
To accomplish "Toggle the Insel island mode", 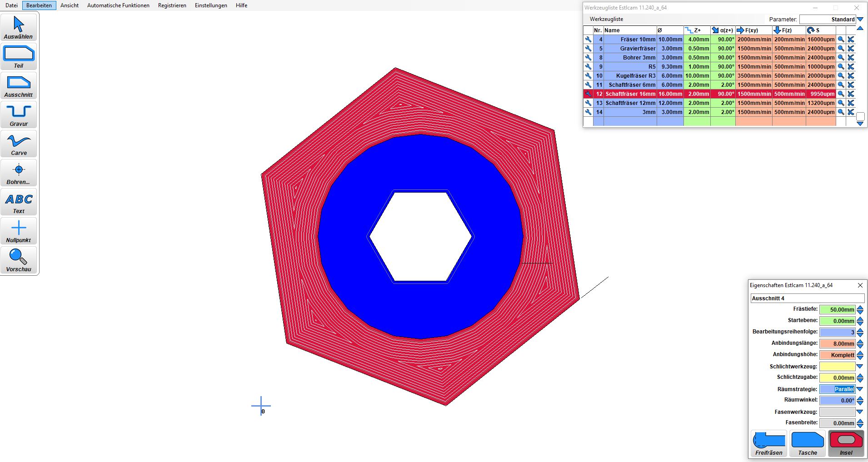I will [846, 443].
